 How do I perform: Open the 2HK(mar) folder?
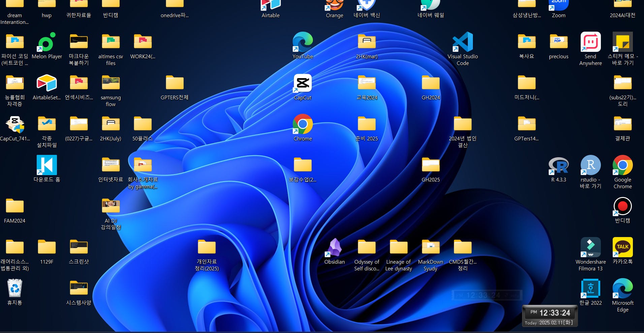[x=366, y=42]
